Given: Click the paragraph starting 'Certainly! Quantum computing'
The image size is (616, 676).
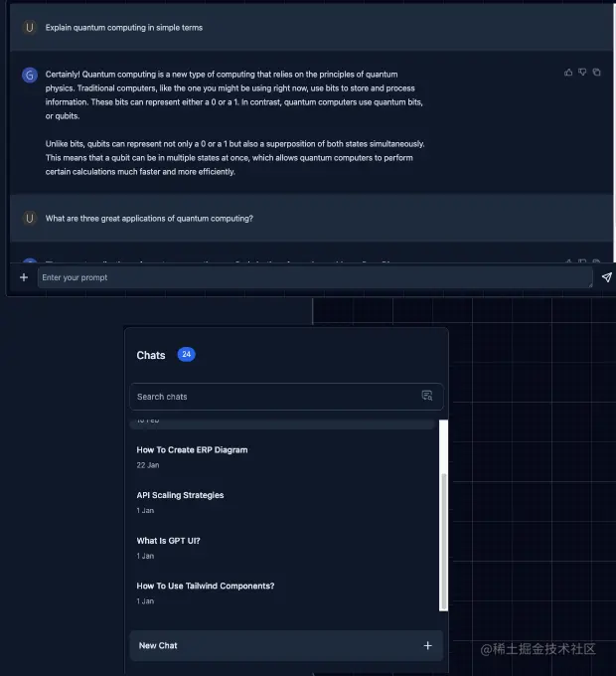Looking at the screenshot, I should [x=233, y=94].
